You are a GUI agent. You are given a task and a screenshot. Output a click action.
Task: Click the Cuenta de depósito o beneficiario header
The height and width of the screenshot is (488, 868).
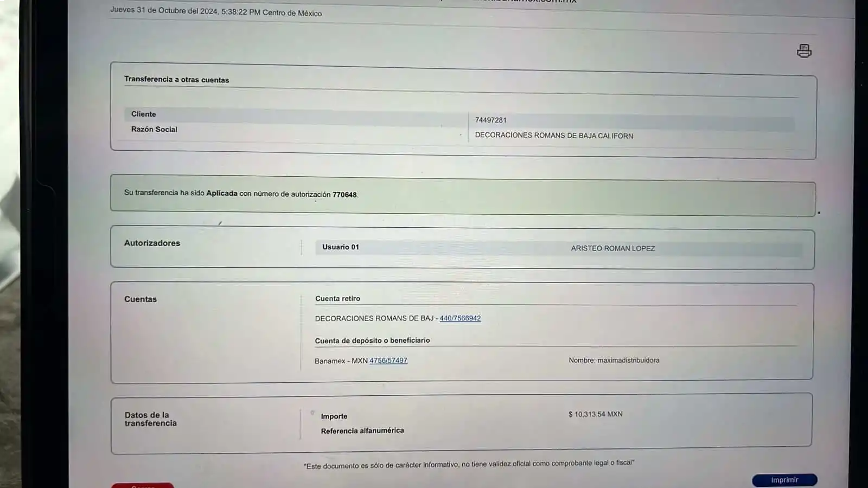tap(372, 341)
